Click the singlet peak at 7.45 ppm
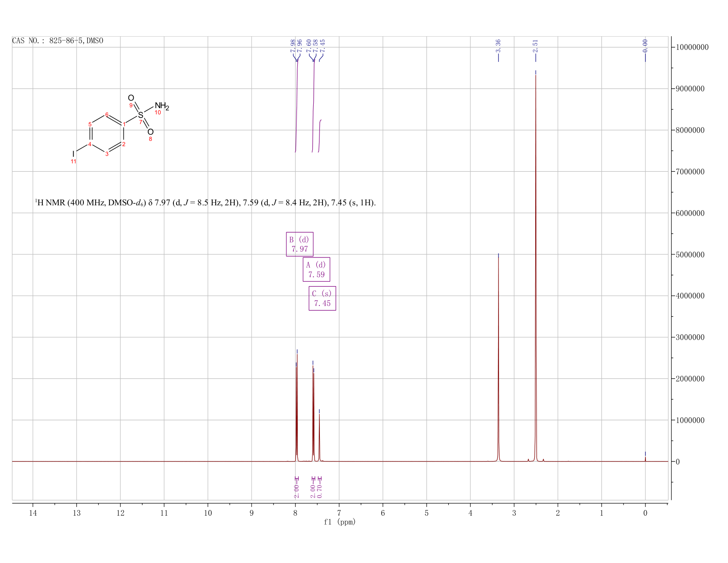 coord(319,437)
